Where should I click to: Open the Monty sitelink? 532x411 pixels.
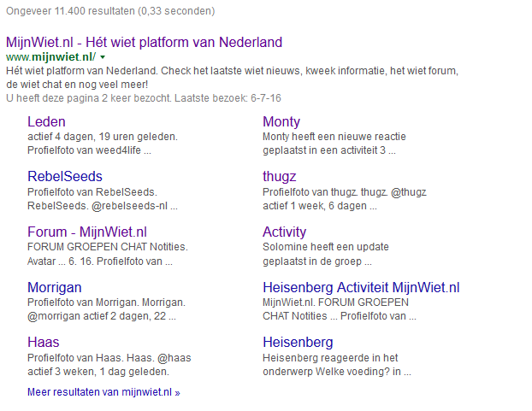(x=281, y=122)
